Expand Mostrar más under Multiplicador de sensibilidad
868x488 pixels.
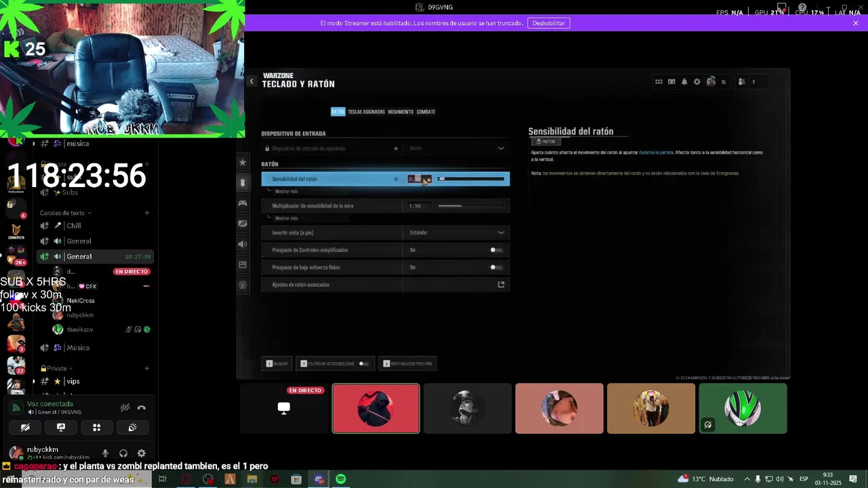(286, 218)
